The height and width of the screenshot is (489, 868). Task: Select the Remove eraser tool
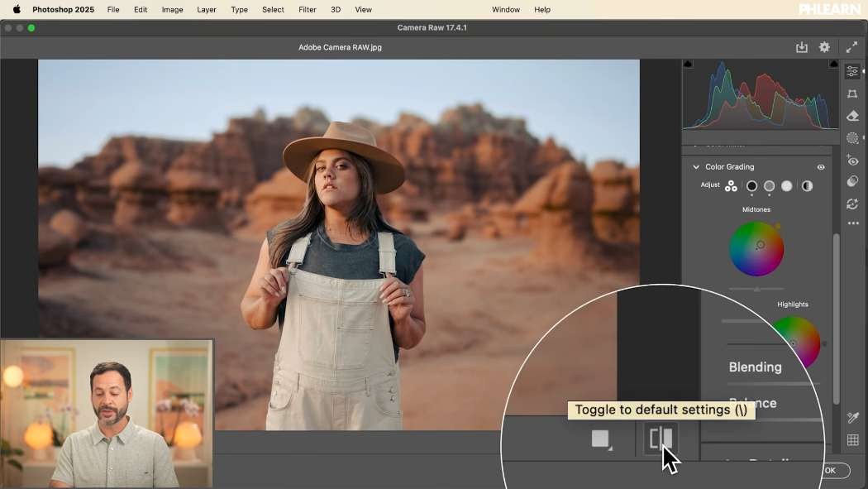tap(852, 116)
